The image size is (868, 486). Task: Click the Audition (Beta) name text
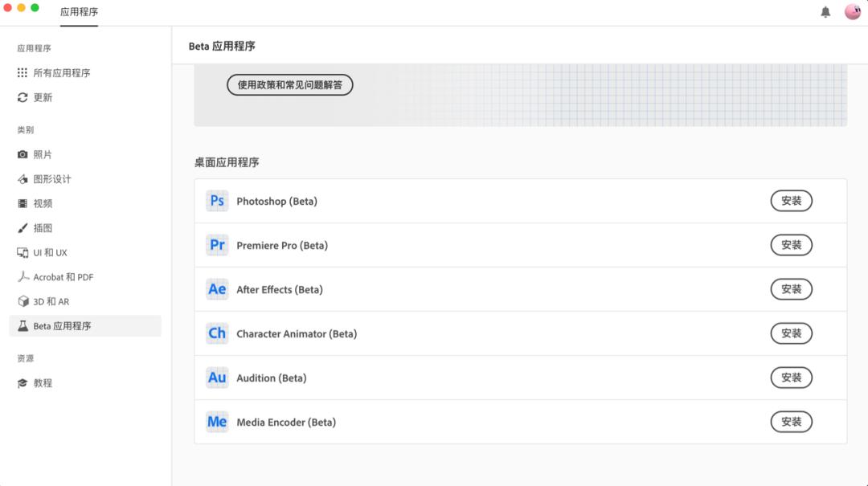pos(272,378)
